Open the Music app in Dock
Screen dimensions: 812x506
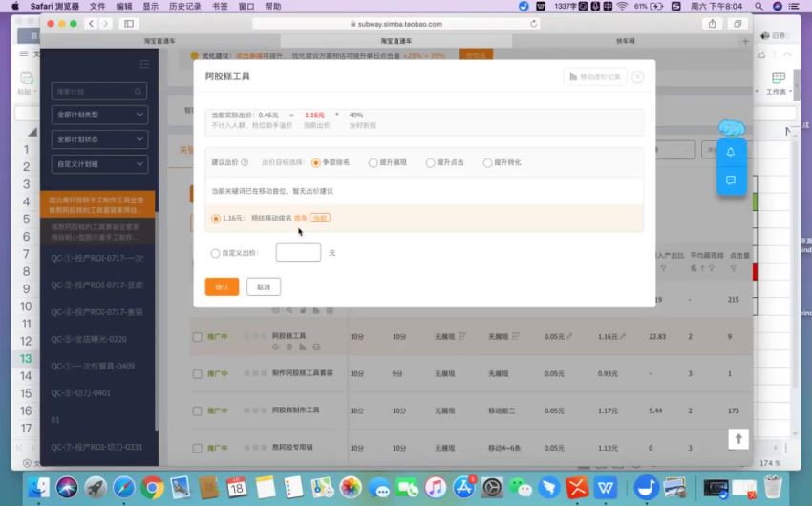pyautogui.click(x=436, y=487)
